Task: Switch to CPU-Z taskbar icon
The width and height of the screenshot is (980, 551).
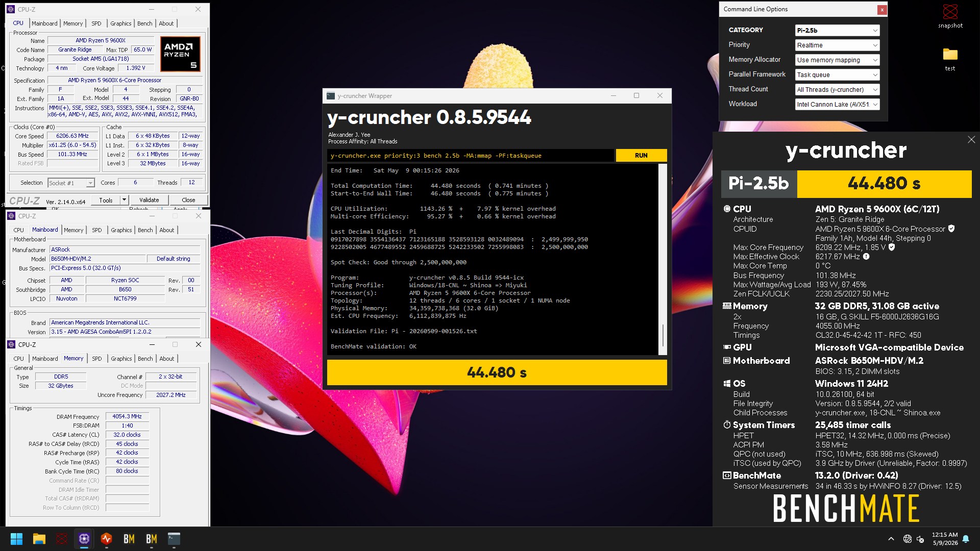Action: pyautogui.click(x=84, y=539)
